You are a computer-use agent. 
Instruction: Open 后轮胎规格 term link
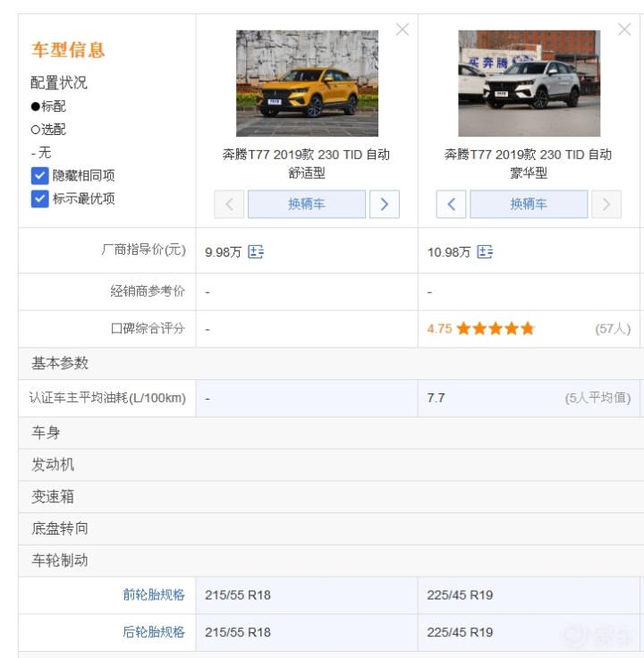pos(154,632)
